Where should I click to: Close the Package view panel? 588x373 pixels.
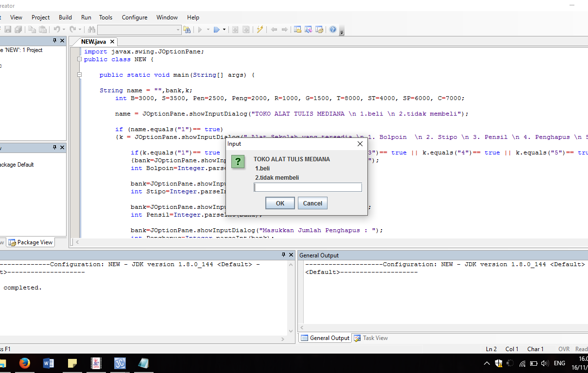pos(62,147)
